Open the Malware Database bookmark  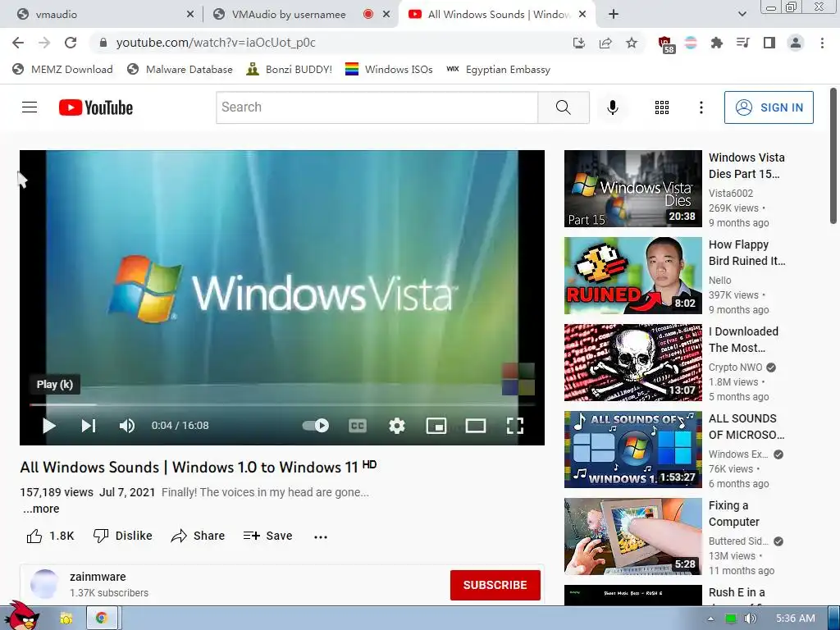(x=180, y=70)
